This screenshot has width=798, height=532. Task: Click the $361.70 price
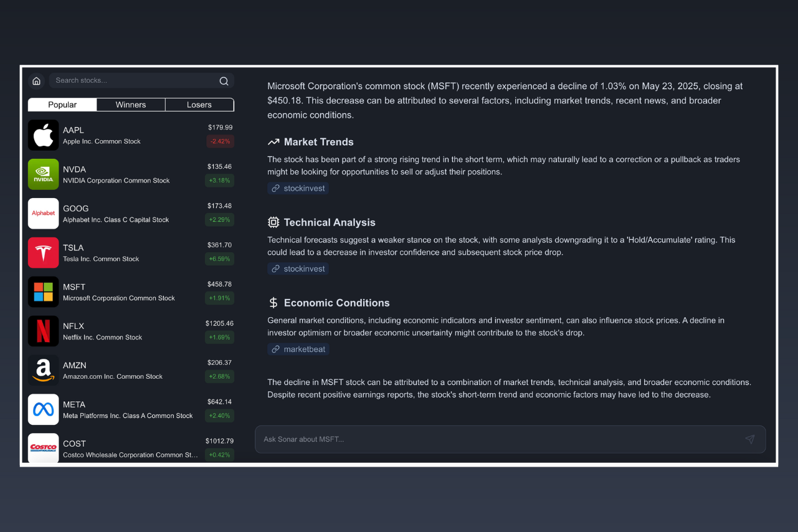point(220,245)
